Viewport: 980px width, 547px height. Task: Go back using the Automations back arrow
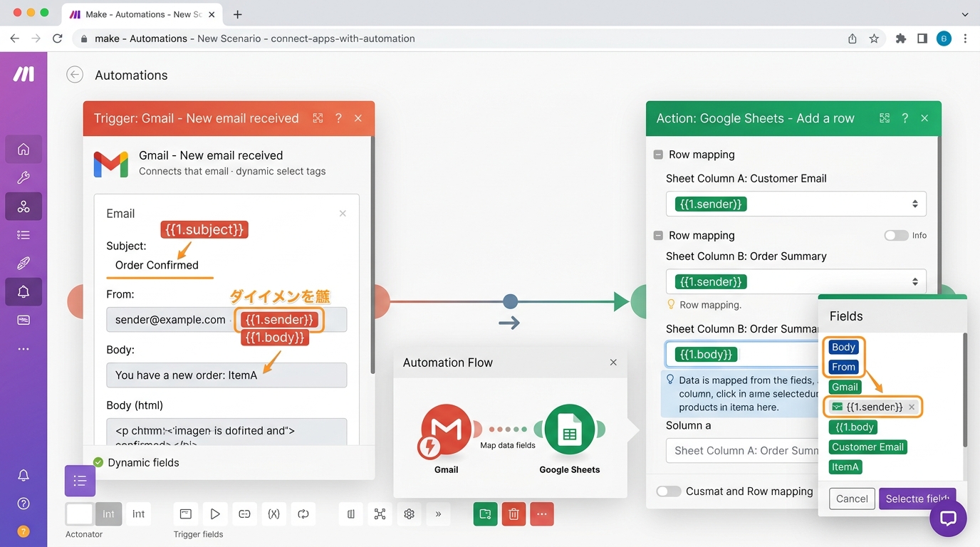(75, 75)
